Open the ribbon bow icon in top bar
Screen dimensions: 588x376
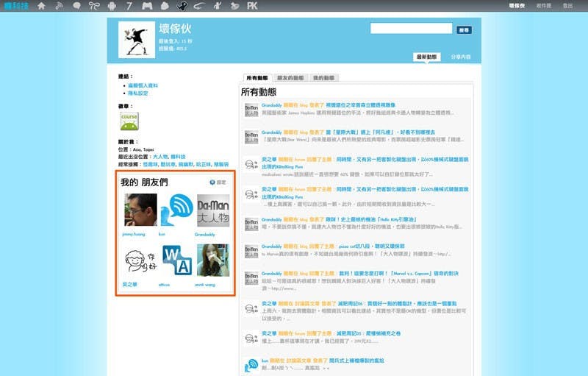click(94, 6)
